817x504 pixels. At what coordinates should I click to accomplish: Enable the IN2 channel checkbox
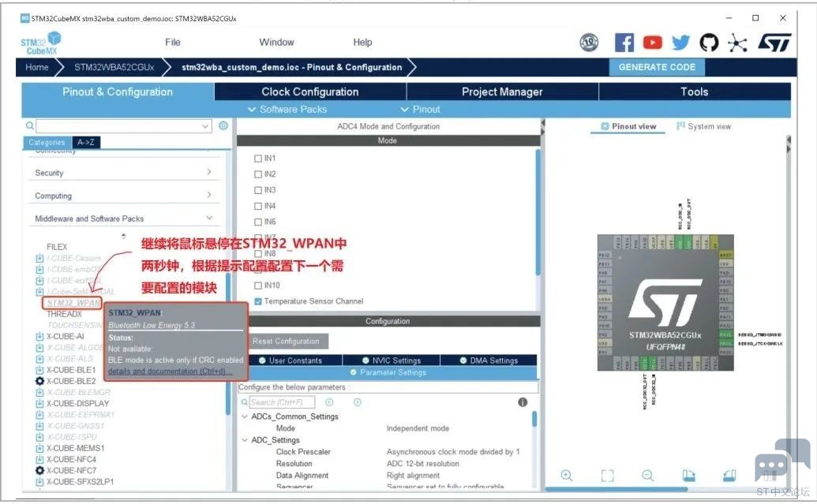pos(258,174)
